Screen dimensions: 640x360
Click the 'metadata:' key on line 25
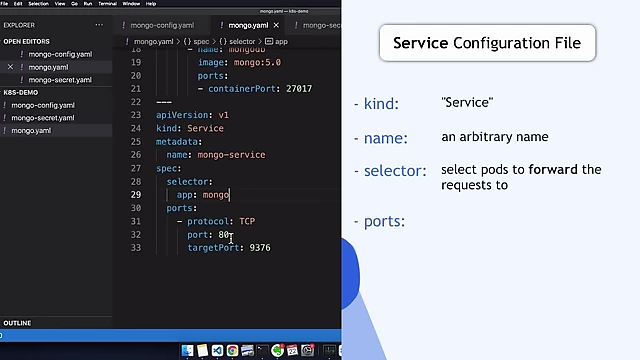pos(179,142)
